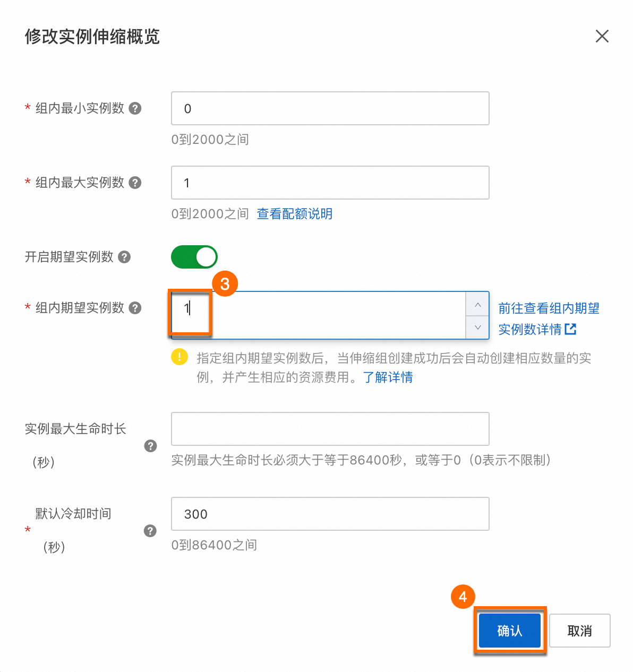
Task: Click help icon beside 实例最大生命时长
Action: click(151, 446)
